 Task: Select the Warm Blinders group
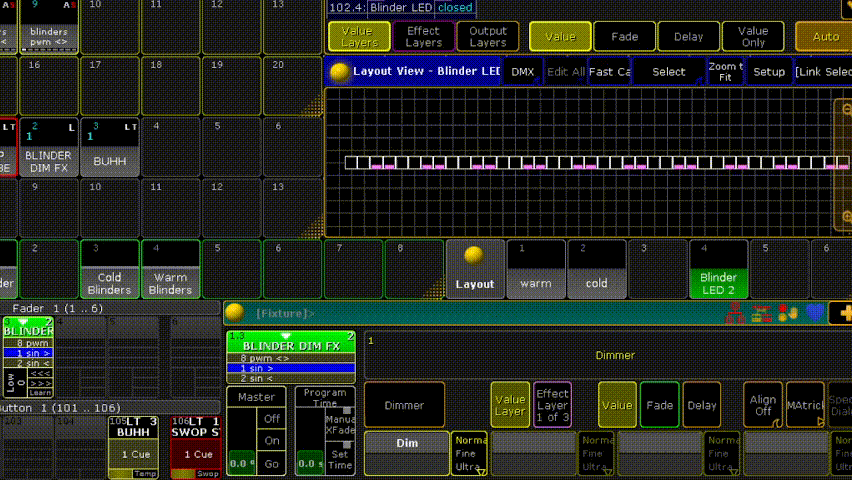point(170,269)
